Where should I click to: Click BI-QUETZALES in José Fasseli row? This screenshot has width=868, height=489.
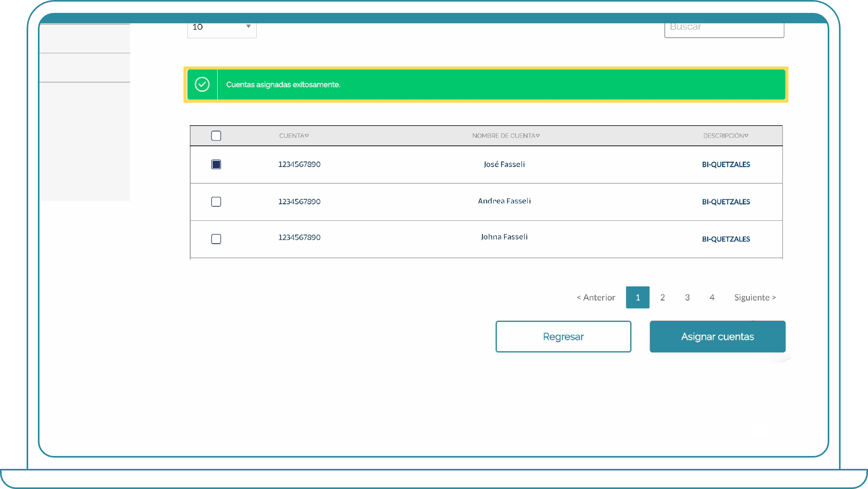726,164
